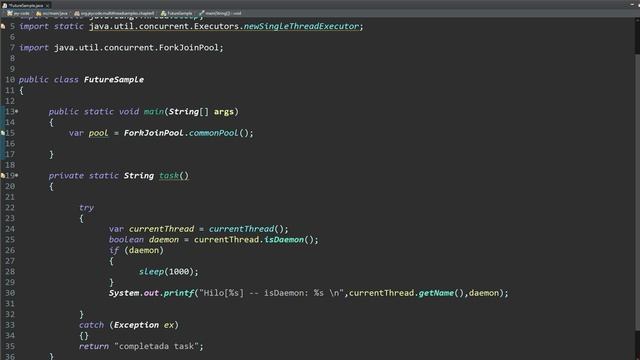Click the getName call on line 30
Image resolution: width=640 pixels, height=360 pixels.
[436, 293]
